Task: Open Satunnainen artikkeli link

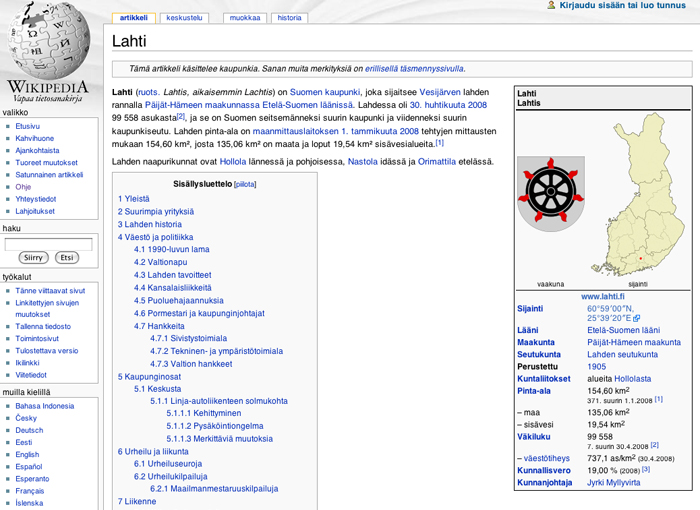Action: click(x=49, y=175)
